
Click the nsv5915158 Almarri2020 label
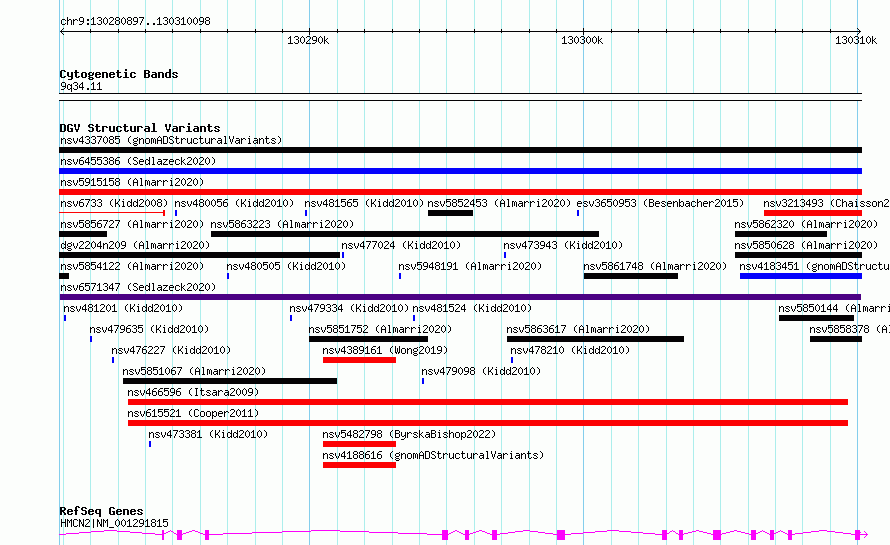132,182
